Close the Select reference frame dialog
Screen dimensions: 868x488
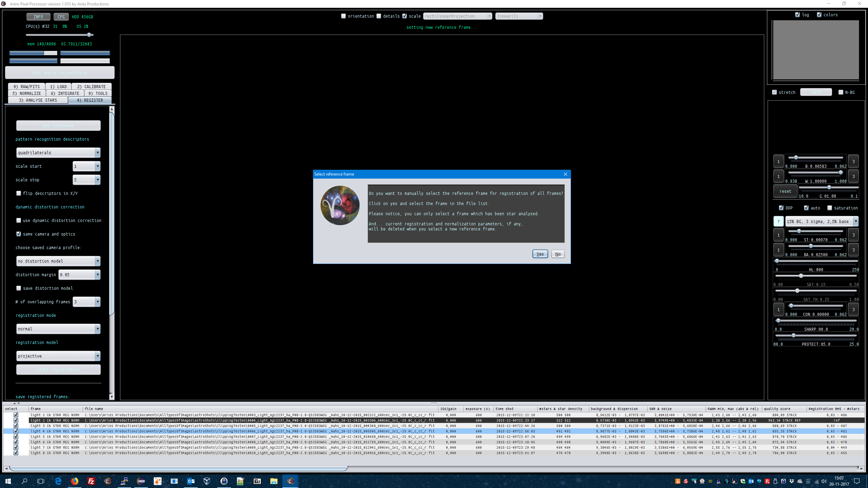[565, 174]
